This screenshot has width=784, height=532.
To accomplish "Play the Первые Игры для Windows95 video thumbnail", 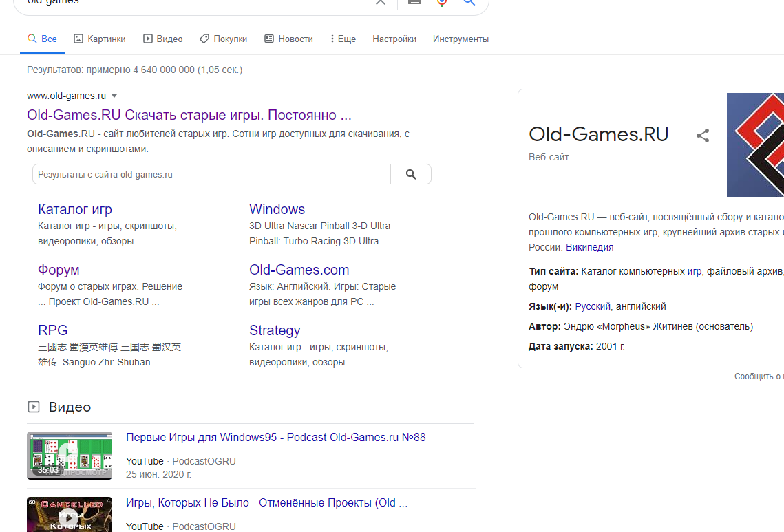I will tap(70, 456).
